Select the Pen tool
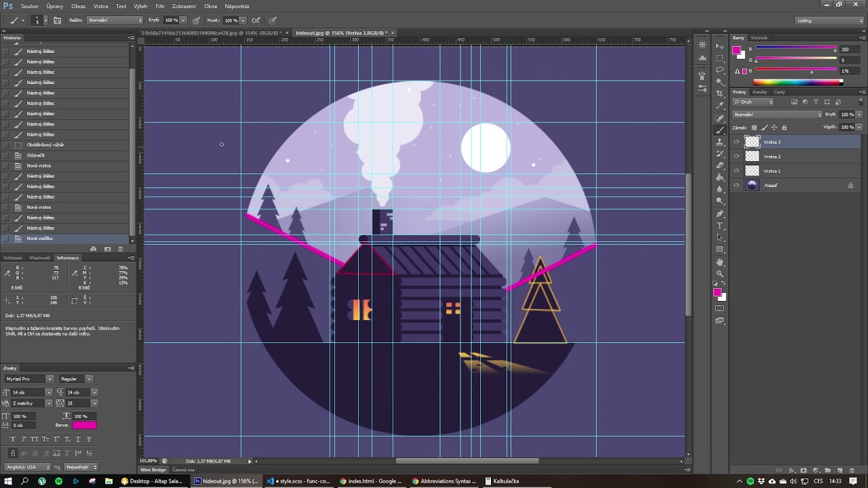This screenshot has width=868, height=488. coord(719,213)
